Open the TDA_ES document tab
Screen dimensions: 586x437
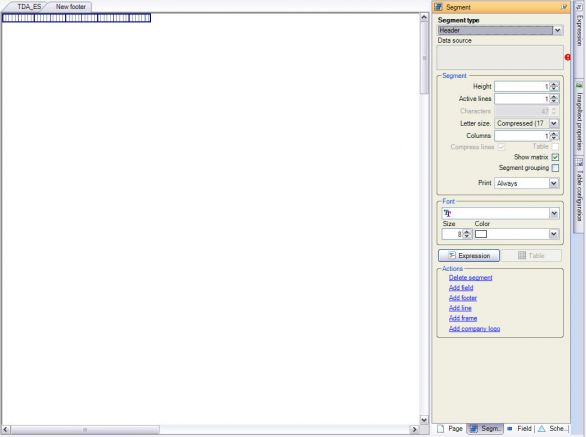click(29, 7)
